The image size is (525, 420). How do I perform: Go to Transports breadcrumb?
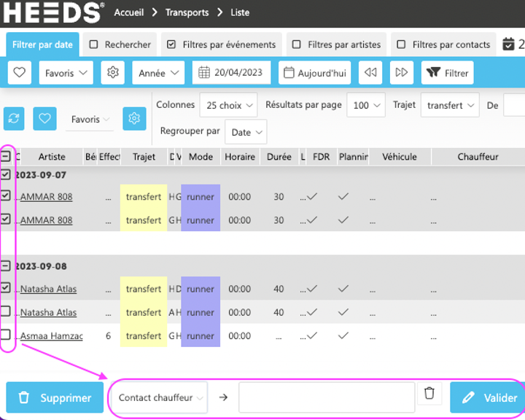coord(187,12)
